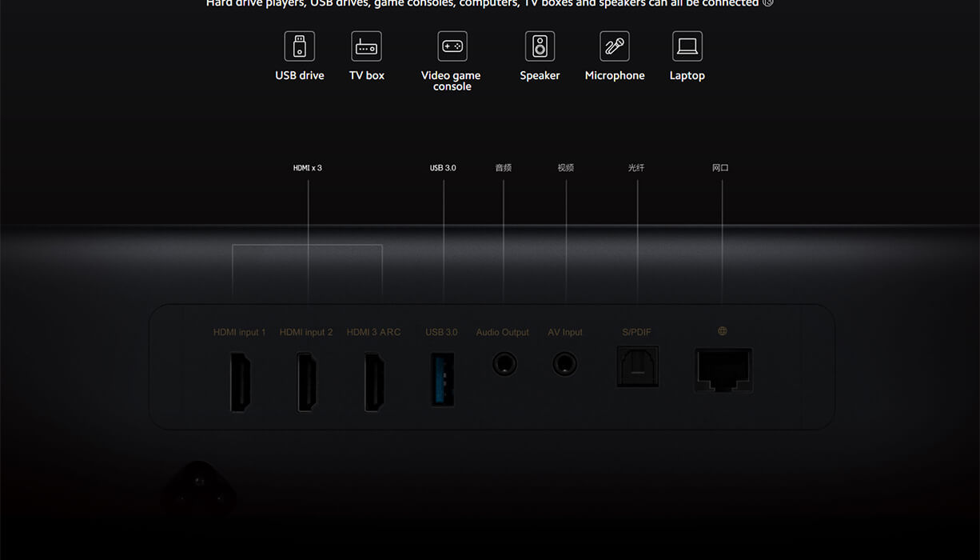The width and height of the screenshot is (980, 560).
Task: Click the TV box icon
Action: [x=367, y=46]
